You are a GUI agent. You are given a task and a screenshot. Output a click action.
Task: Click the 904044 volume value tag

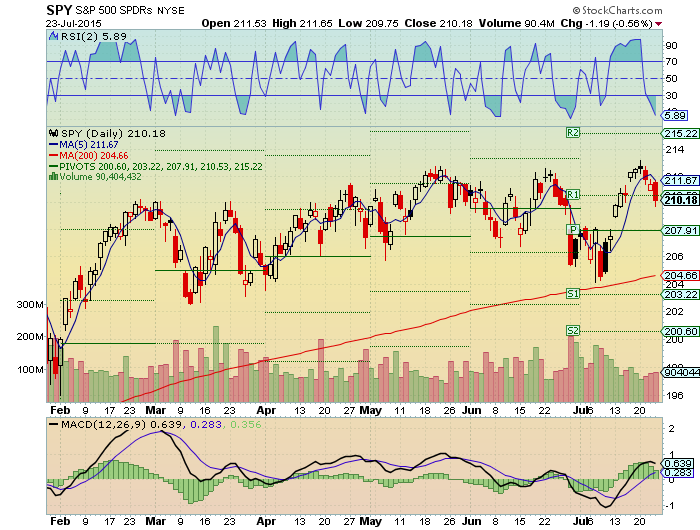click(x=680, y=372)
